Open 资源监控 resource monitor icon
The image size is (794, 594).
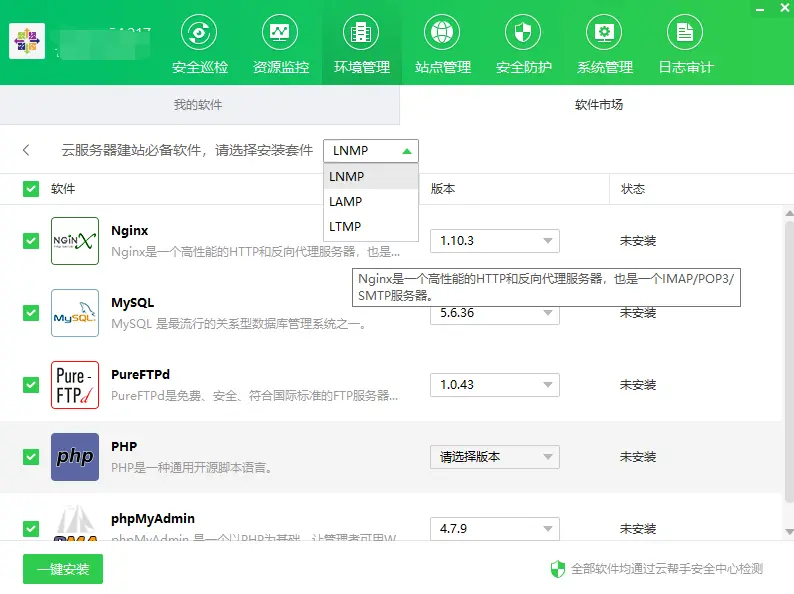click(280, 32)
